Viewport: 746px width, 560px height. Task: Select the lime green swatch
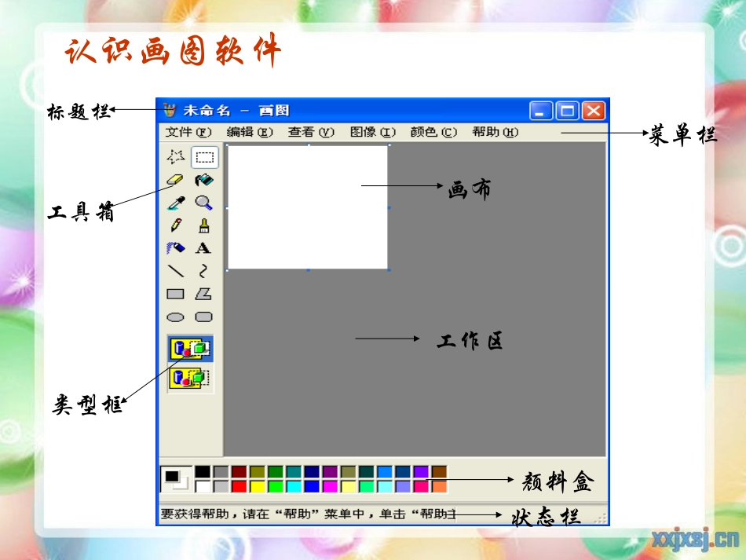pos(276,486)
